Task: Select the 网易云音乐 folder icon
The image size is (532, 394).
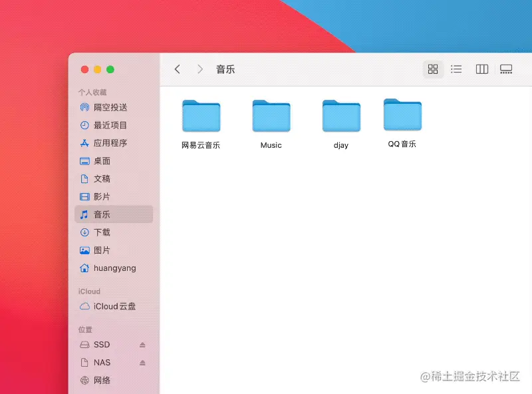Action: [201, 116]
